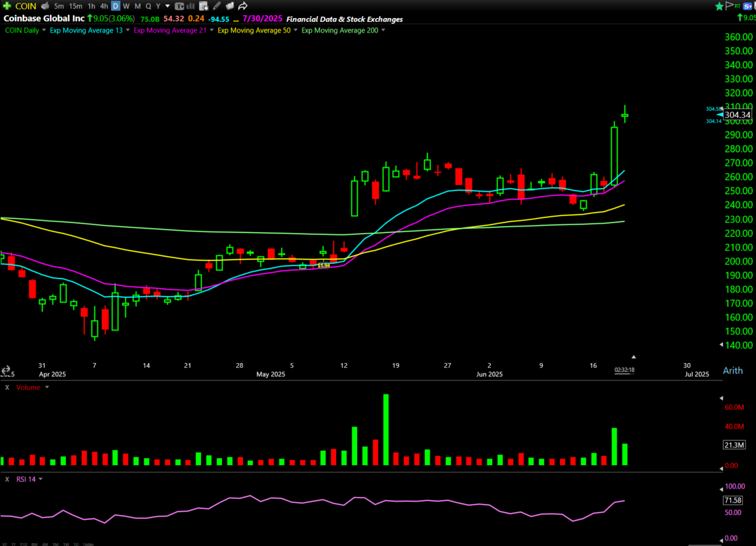Click the 21.3M volume value label

pyautogui.click(x=734, y=445)
